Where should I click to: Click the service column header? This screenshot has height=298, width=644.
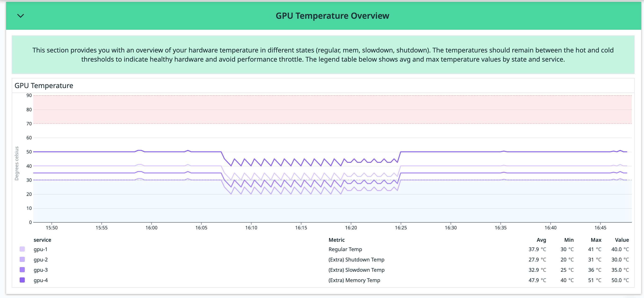coord(42,240)
